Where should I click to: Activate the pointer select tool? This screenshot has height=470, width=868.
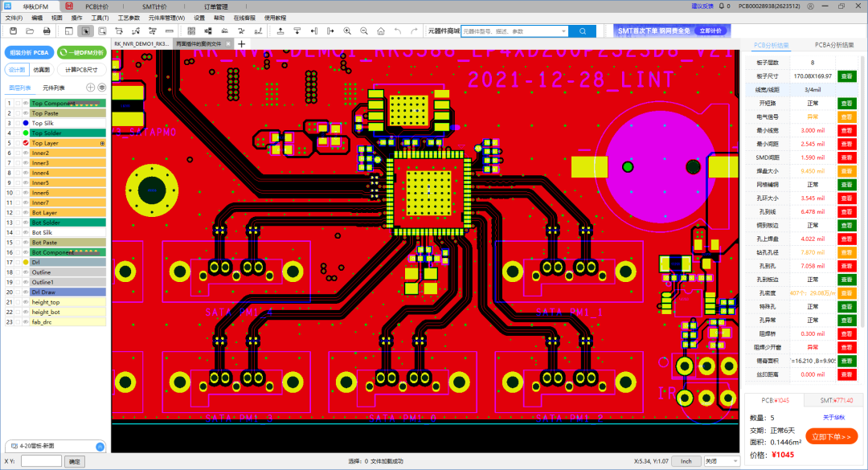85,31
